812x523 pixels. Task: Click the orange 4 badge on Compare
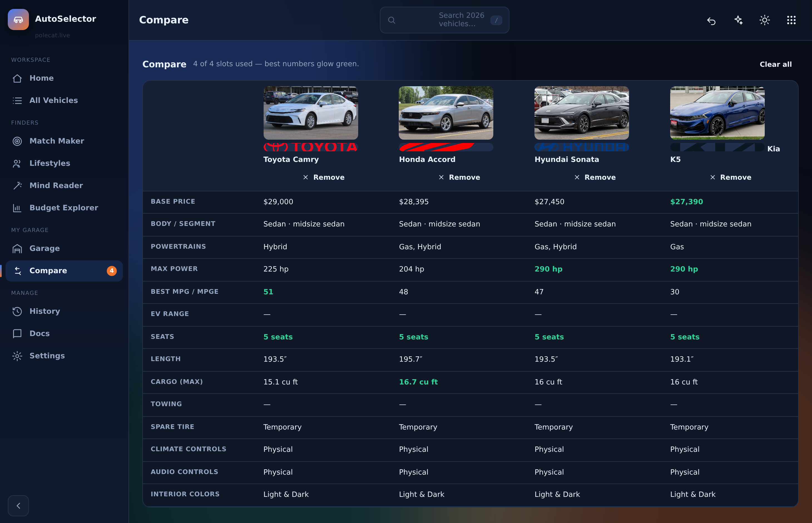tap(112, 271)
